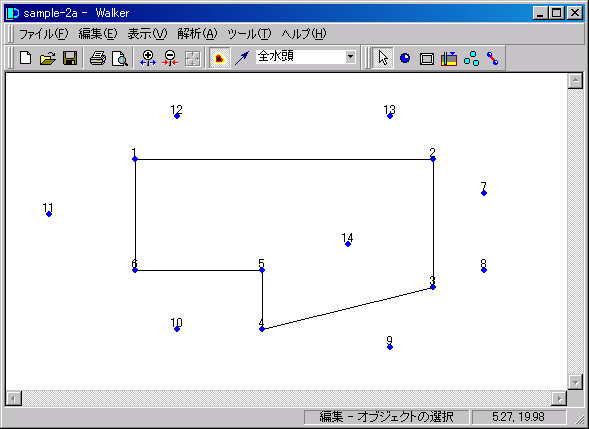Open the Print Preview icon

pyautogui.click(x=120, y=58)
